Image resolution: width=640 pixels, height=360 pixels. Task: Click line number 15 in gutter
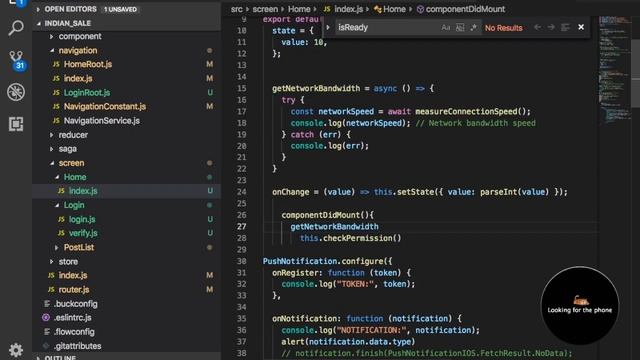point(242,88)
